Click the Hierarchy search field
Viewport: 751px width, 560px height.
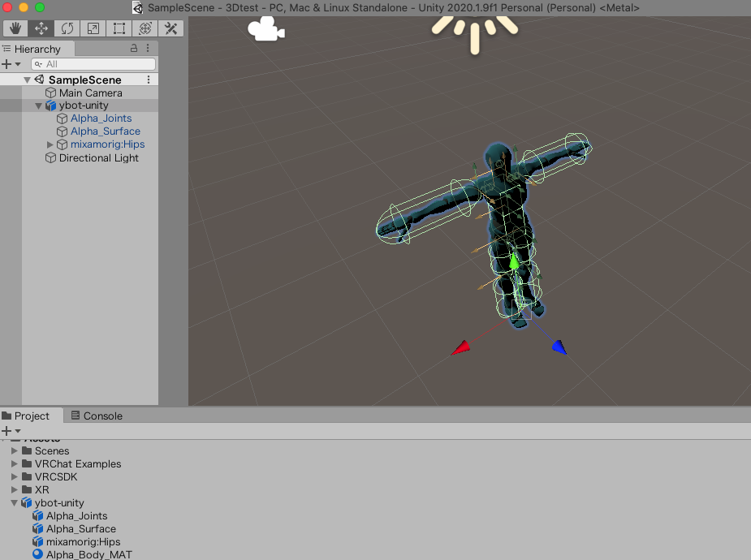93,64
